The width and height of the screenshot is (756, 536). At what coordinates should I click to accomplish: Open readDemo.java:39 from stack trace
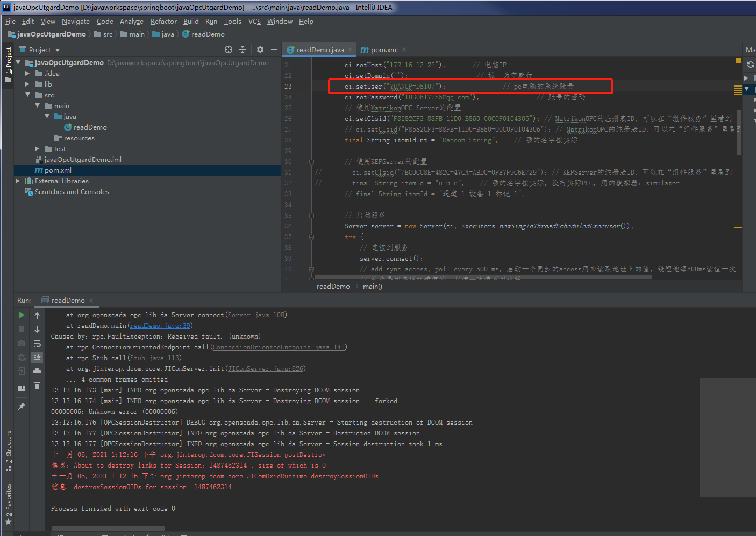tap(159, 325)
